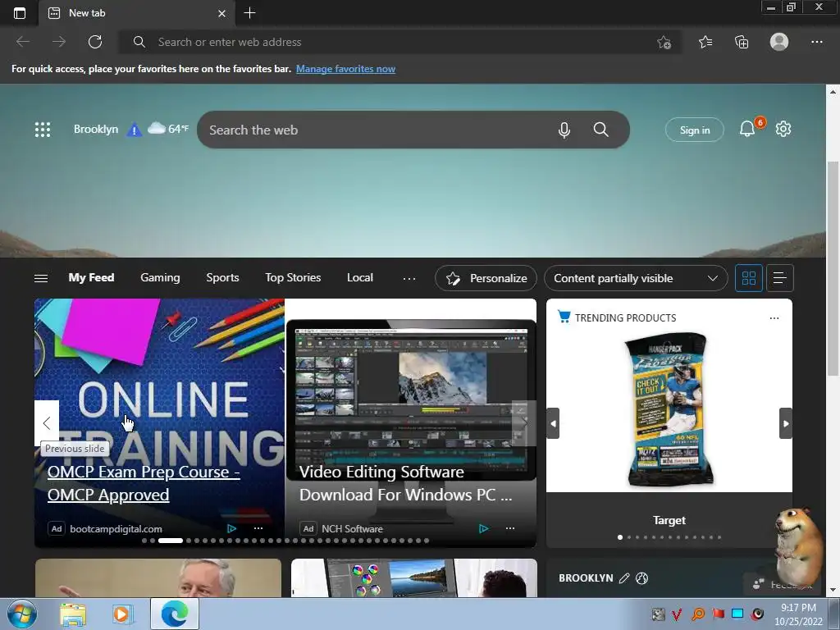The width and height of the screenshot is (840, 630).
Task: Click the weather alert warning icon
Action: point(134,130)
